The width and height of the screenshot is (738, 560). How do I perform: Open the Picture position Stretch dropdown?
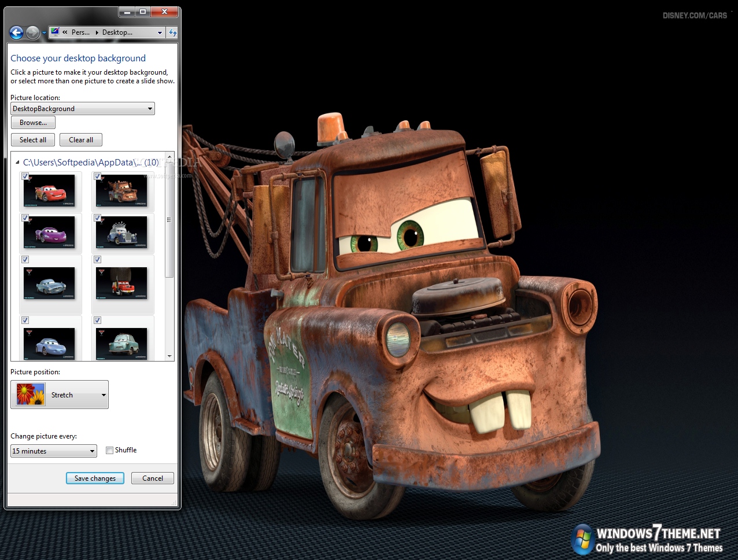60,395
